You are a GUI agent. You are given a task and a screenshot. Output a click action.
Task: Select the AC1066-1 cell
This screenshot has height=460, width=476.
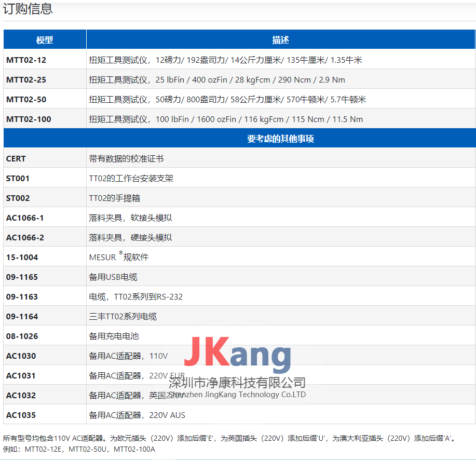(45, 218)
